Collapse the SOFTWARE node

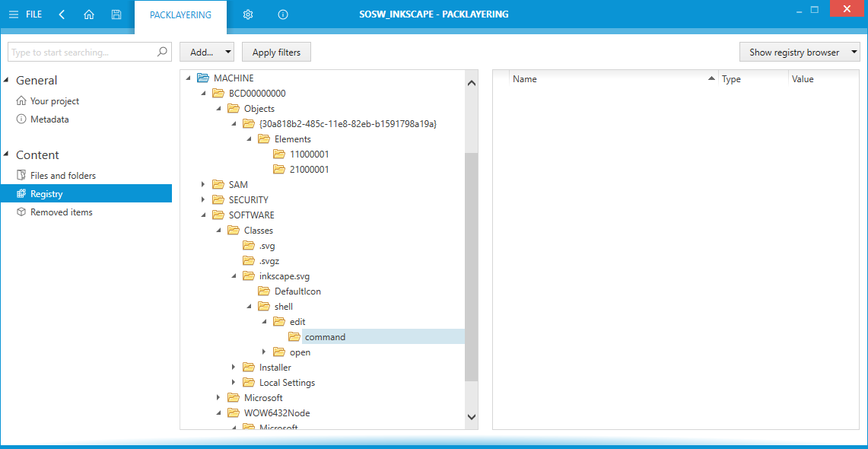coord(203,215)
